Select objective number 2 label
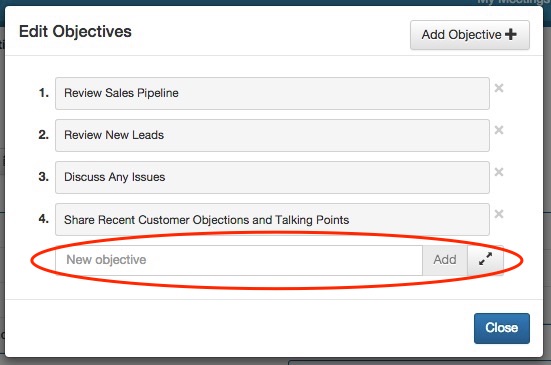This screenshot has height=365, width=551. point(44,135)
